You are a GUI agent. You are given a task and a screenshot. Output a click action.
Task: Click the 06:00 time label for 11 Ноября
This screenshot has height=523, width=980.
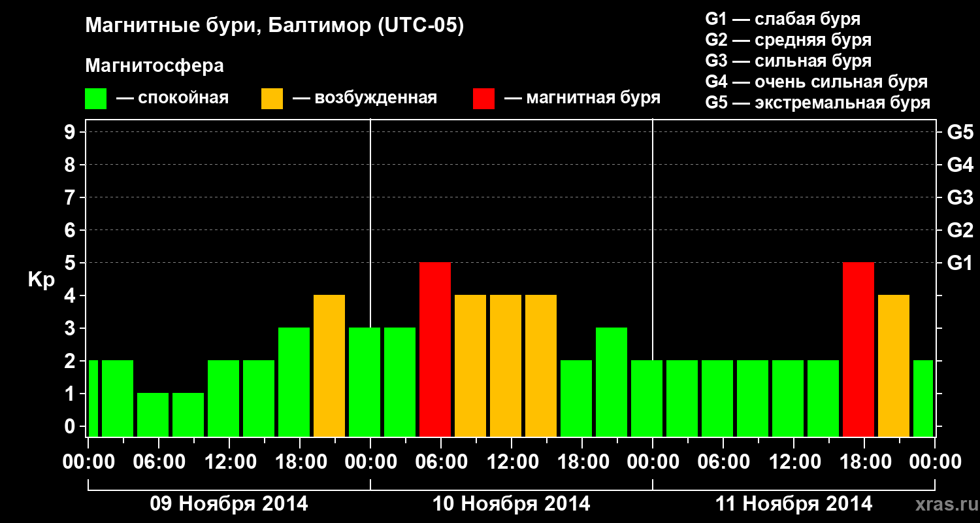click(x=723, y=462)
